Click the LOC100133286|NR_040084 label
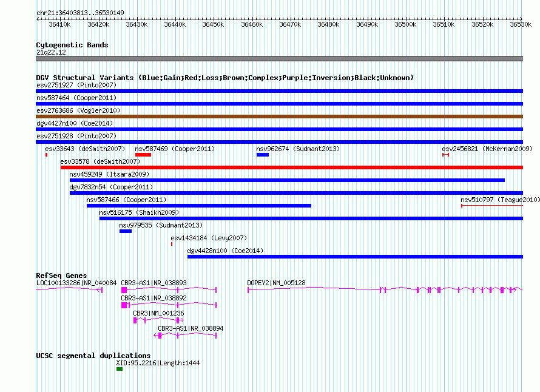Image resolution: width=540 pixels, height=392 pixels. 76,283
